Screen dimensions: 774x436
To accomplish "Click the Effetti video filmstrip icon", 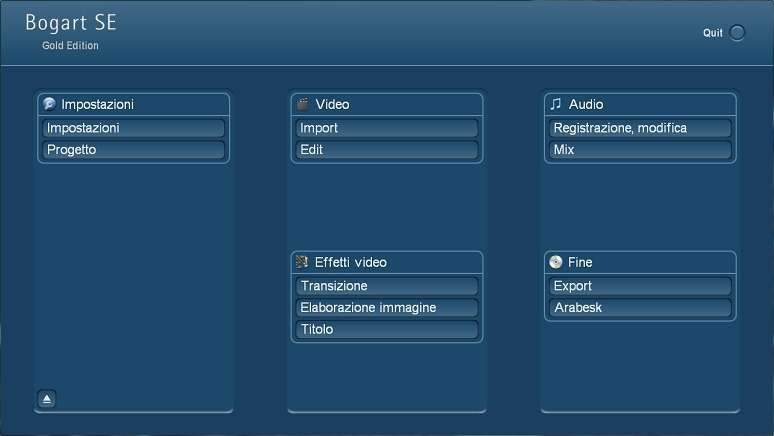I will tap(302, 262).
